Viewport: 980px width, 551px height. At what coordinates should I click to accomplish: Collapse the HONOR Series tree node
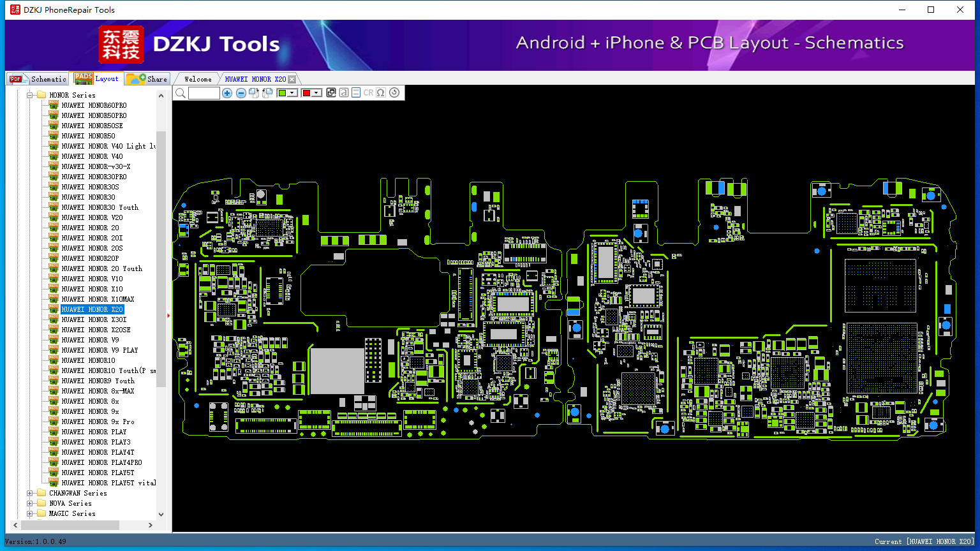[x=29, y=95]
